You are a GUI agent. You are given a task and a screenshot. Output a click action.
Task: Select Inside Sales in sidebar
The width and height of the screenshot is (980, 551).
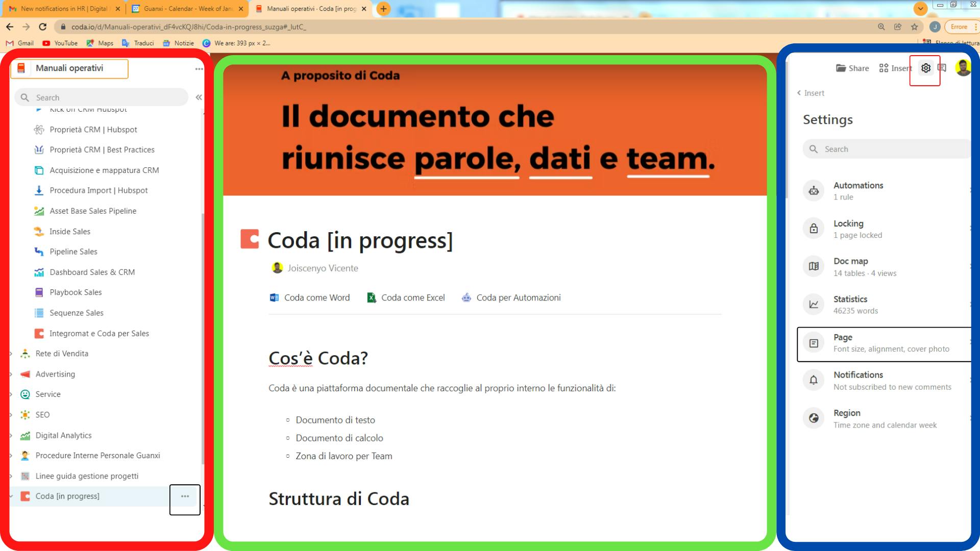pos(69,231)
